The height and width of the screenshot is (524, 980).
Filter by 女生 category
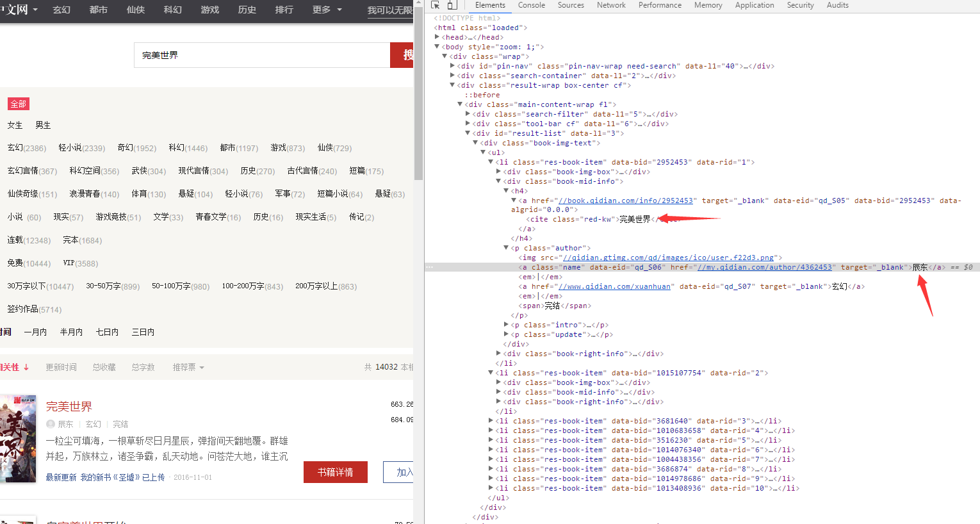pyautogui.click(x=15, y=125)
